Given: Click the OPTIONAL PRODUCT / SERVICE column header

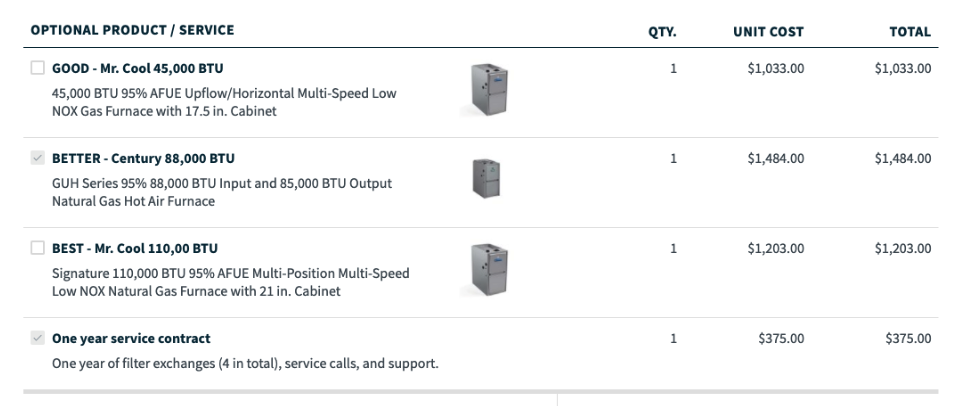Looking at the screenshot, I should (132, 30).
